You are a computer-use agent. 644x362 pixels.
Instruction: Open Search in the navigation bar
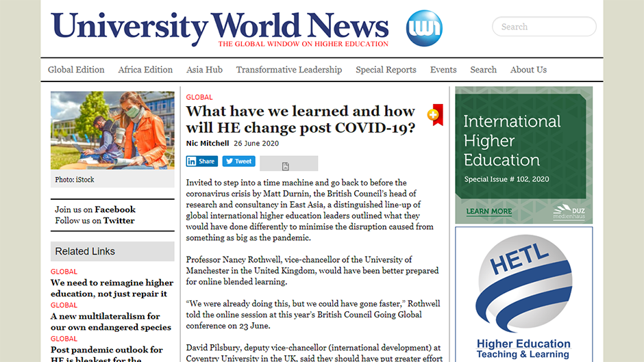[484, 70]
